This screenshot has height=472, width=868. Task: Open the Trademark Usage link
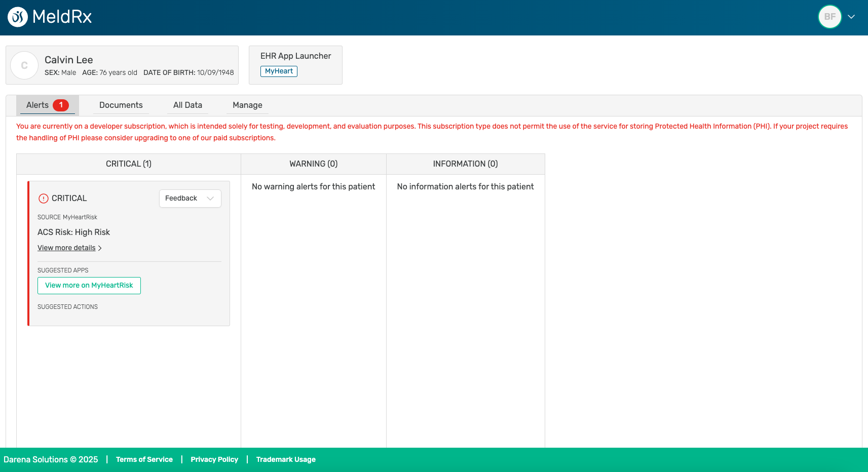[286, 459]
